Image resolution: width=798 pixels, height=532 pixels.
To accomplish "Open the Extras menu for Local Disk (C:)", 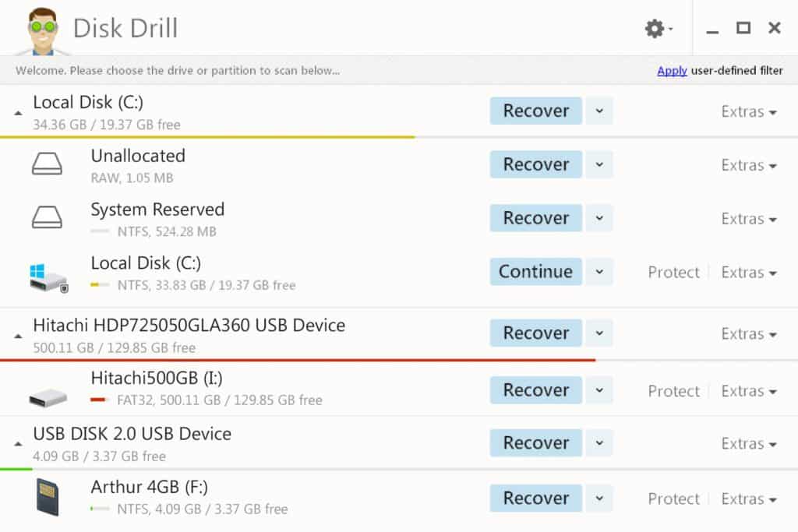I will coord(747,111).
